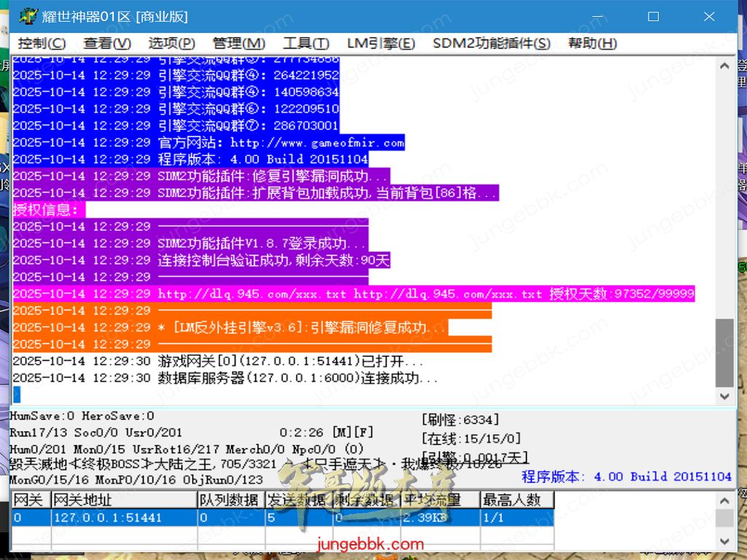The height and width of the screenshot is (560, 747).
Task: Click the gateway list scroll down arrow
Action: (724, 541)
